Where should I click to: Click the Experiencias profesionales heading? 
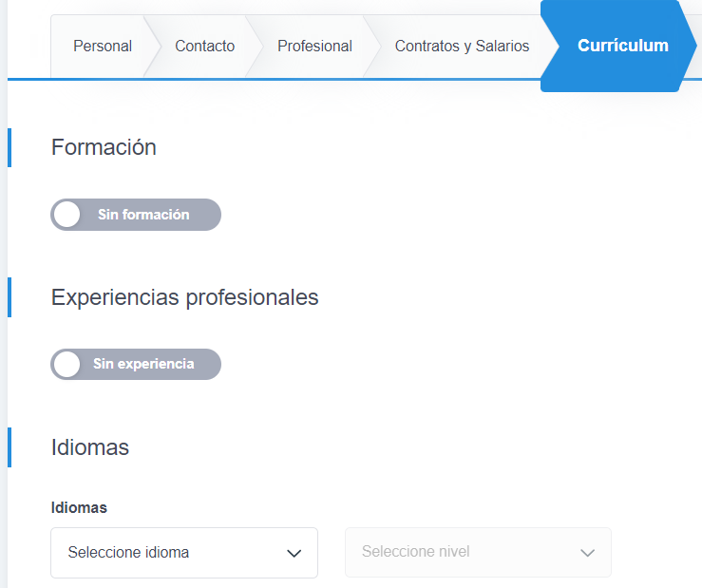(x=184, y=297)
